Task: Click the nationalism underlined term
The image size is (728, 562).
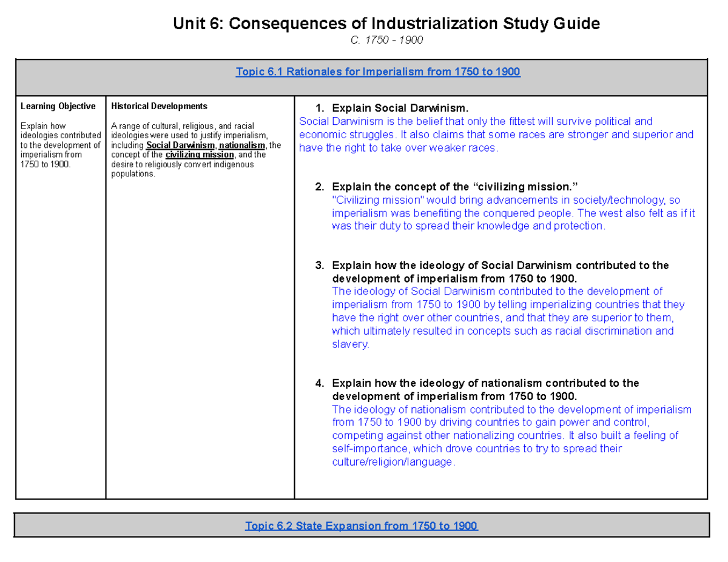Action: click(x=243, y=145)
